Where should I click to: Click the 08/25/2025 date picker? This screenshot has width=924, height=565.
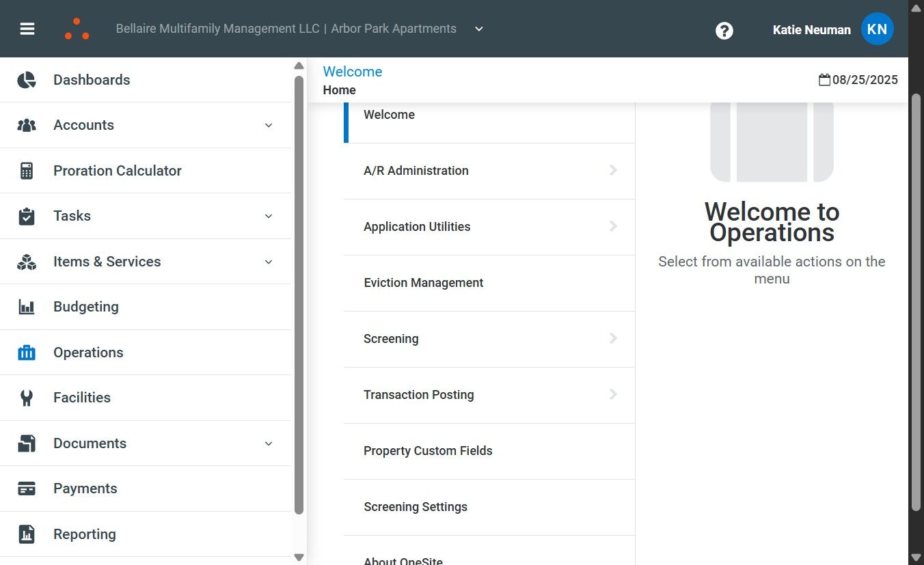click(858, 80)
